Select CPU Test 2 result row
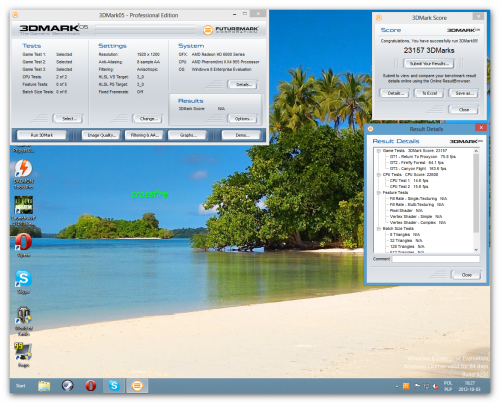This screenshot has width=500, height=403. (409, 187)
